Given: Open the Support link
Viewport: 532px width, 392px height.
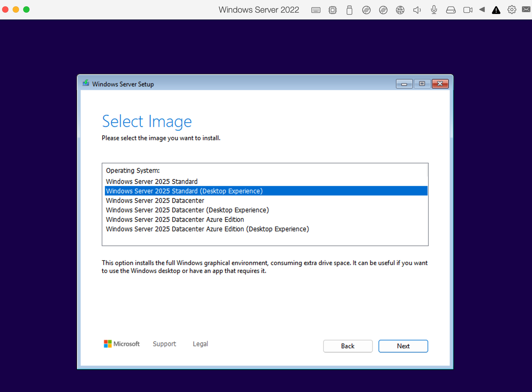Looking at the screenshot, I should [164, 344].
